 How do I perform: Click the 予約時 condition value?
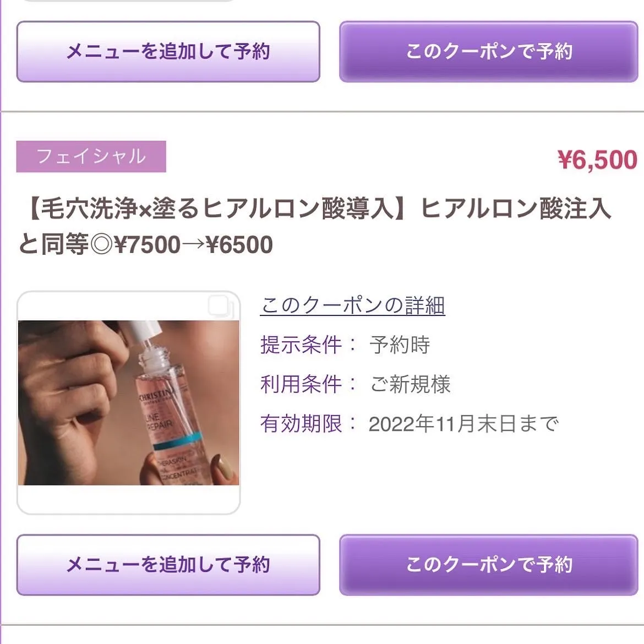pos(400,345)
